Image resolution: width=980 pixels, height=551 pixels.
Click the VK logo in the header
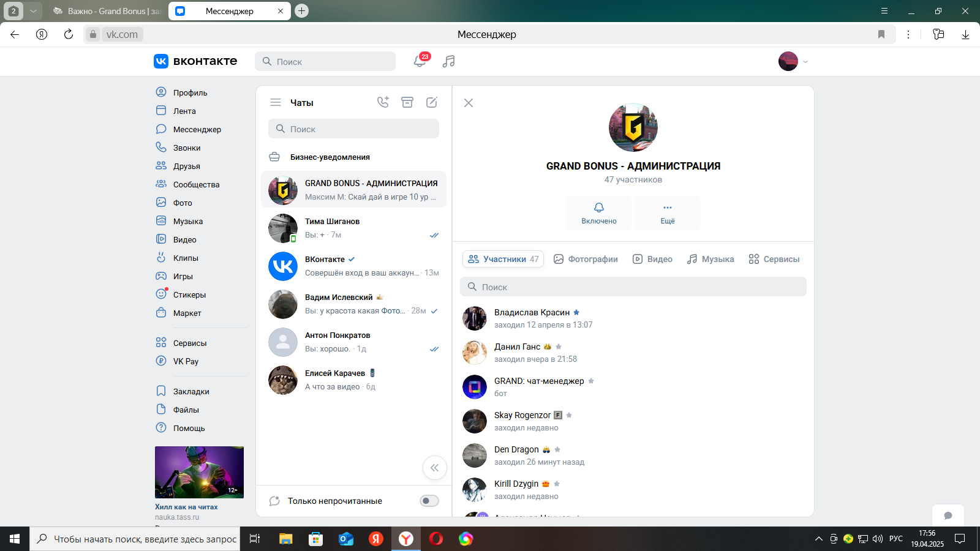coord(195,61)
